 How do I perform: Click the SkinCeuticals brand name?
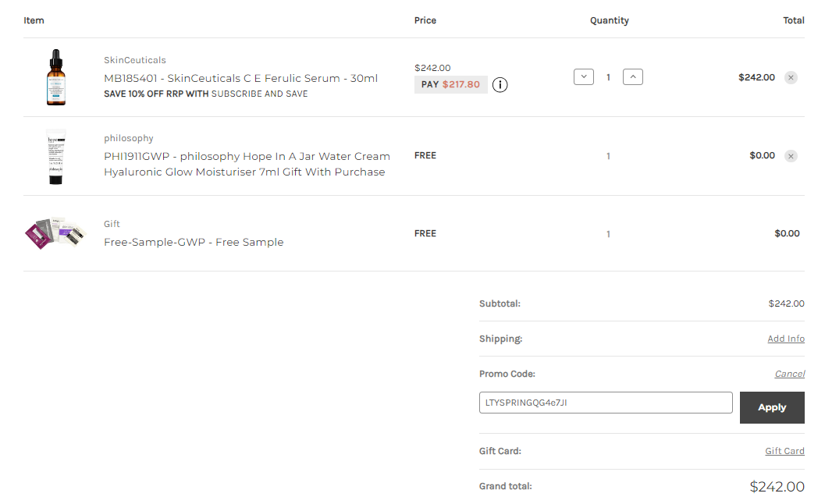click(135, 60)
